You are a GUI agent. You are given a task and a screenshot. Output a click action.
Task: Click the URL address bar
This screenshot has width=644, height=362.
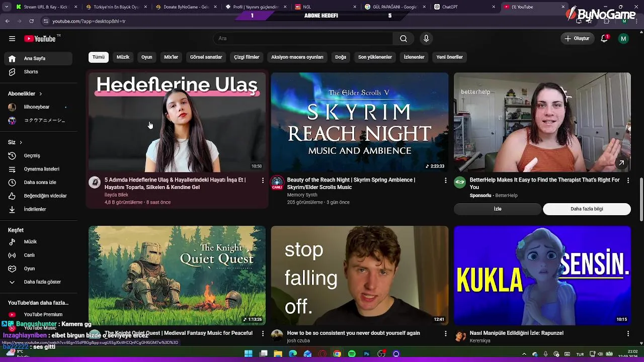click(x=302, y=21)
